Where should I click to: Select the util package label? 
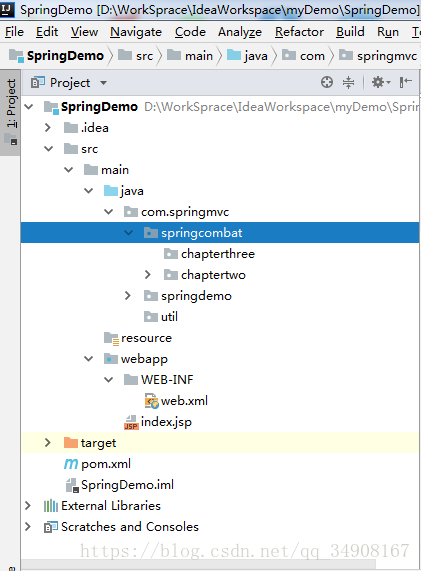pos(169,317)
